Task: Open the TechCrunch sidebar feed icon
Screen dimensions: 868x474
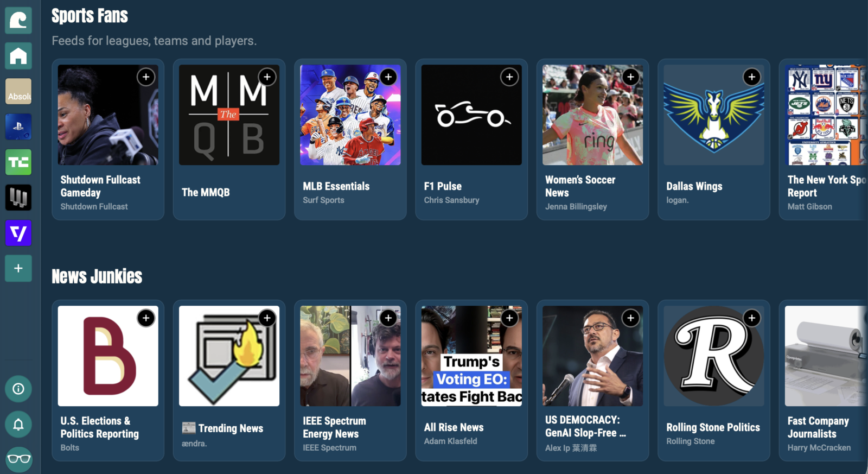Action: (x=18, y=162)
